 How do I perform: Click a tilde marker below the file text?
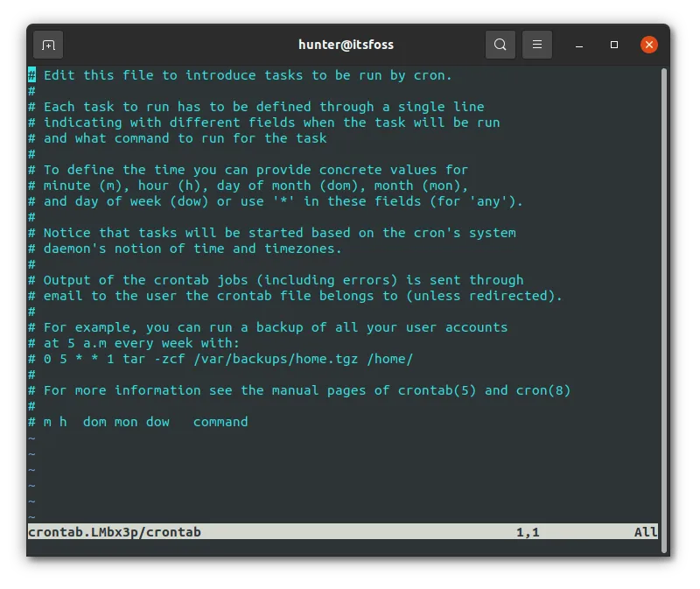click(x=32, y=469)
